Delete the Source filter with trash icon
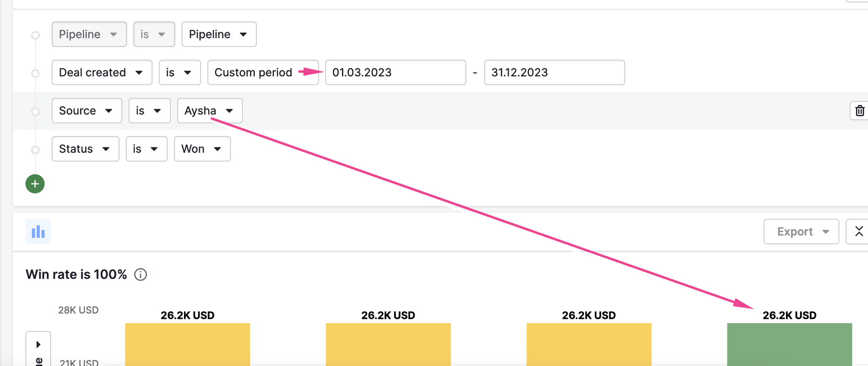 pyautogui.click(x=859, y=111)
